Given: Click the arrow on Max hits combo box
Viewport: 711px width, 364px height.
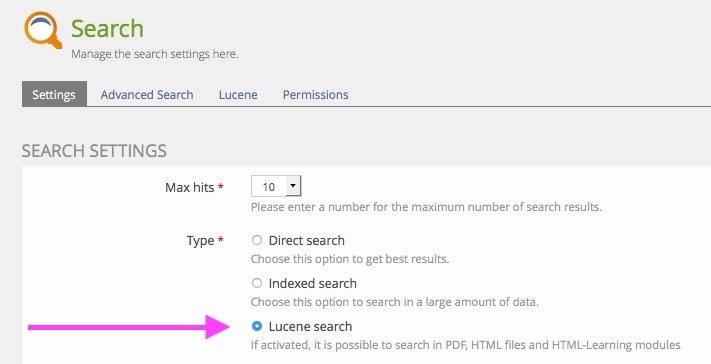Looking at the screenshot, I should click(x=293, y=186).
